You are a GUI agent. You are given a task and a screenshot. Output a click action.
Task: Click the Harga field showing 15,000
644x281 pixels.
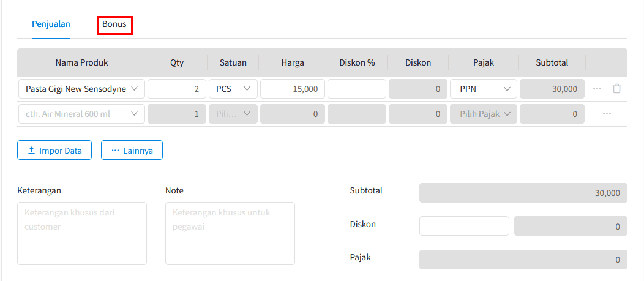[293, 89]
